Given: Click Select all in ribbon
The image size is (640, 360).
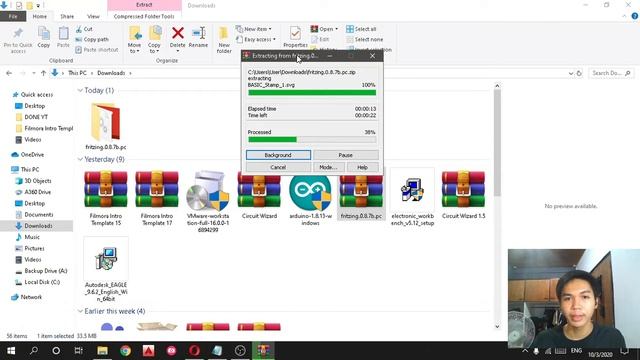Looking at the screenshot, I should [361, 29].
